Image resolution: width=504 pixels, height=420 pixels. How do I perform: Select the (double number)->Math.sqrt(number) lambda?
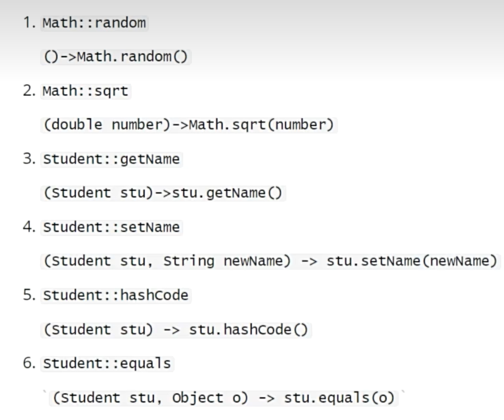click(188, 125)
